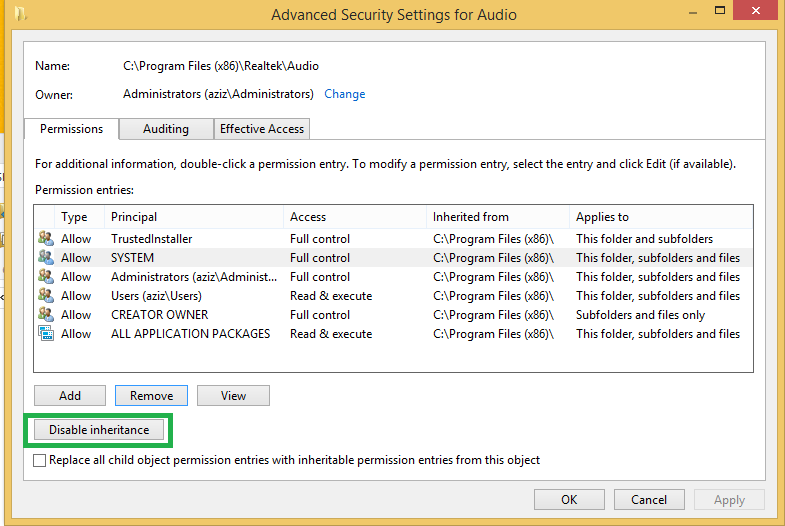Click the Add permission entry button
The height and width of the screenshot is (526, 785).
click(70, 396)
